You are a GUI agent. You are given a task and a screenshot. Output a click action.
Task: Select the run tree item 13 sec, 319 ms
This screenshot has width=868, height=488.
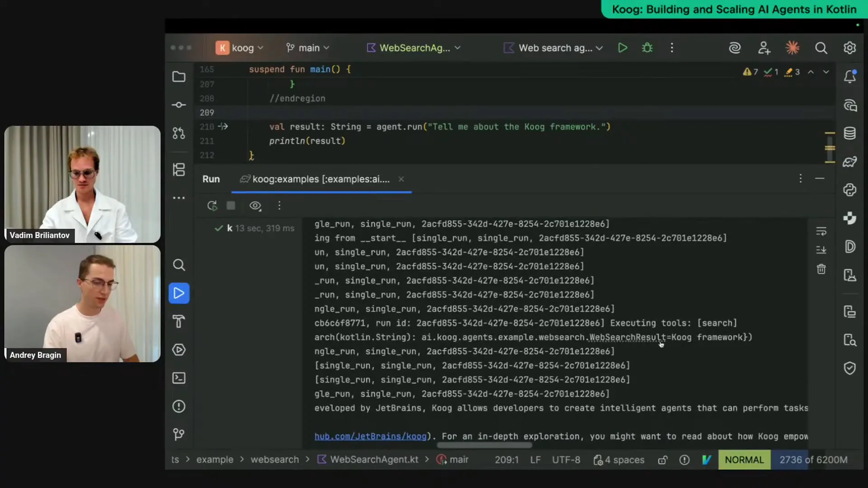[x=255, y=229]
